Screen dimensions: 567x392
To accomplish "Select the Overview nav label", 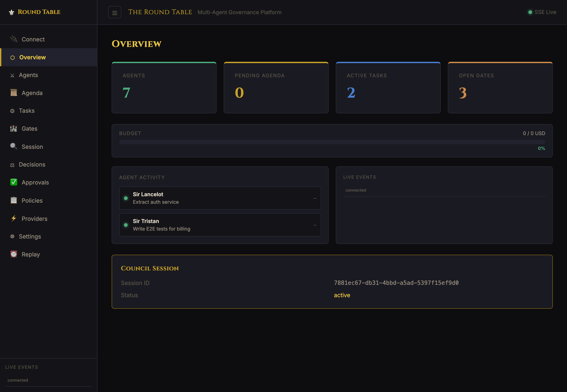I will pos(32,57).
